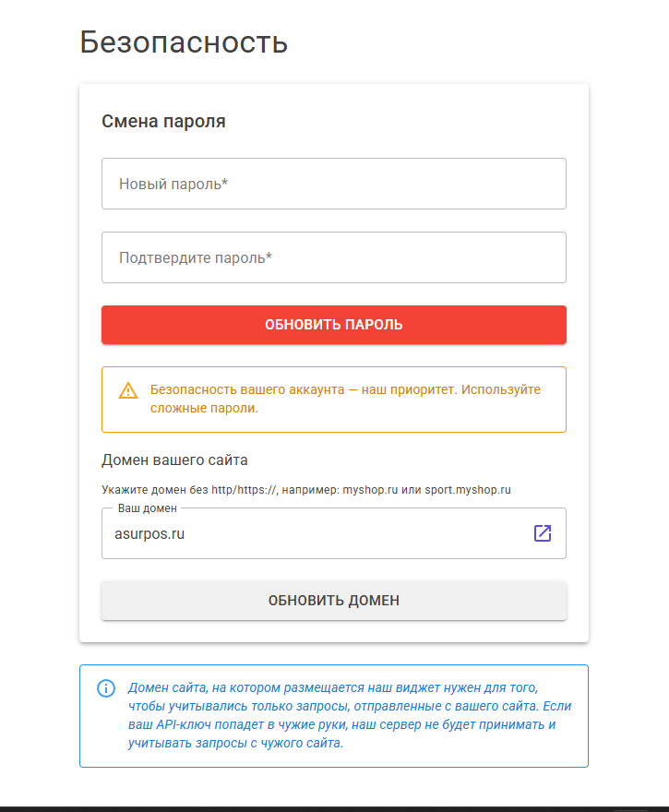Click the domain hint with myshop.ru example
Viewport: 669px width, 812px height.
pos(306,490)
